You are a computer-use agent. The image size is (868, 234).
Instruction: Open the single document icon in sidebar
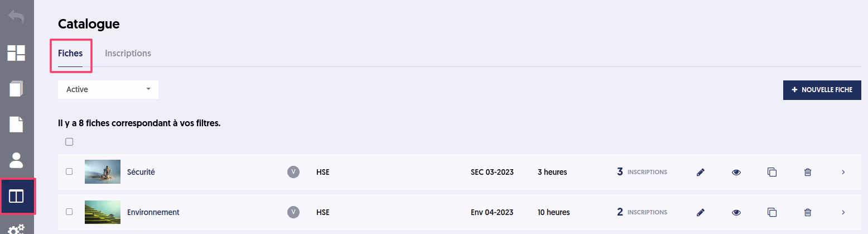coord(16,125)
